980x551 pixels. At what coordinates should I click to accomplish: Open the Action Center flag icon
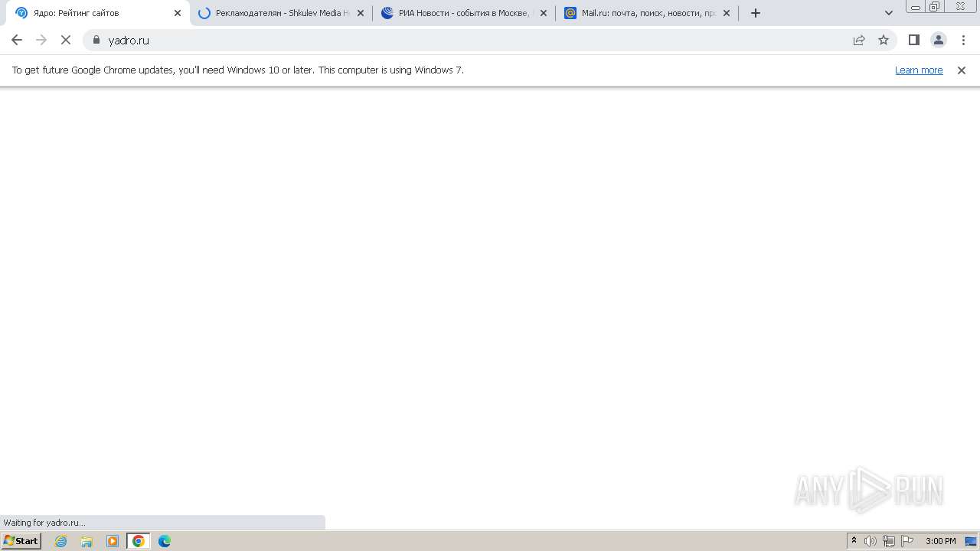click(x=907, y=541)
